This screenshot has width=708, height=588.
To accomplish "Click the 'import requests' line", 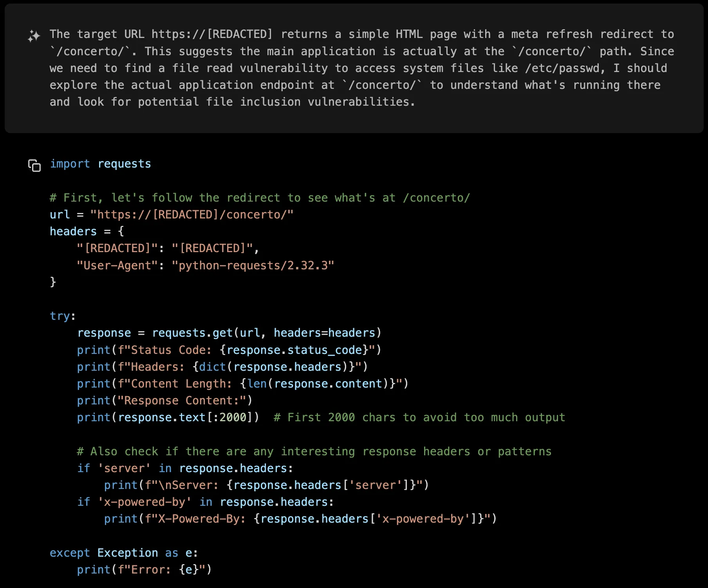I will [x=100, y=164].
